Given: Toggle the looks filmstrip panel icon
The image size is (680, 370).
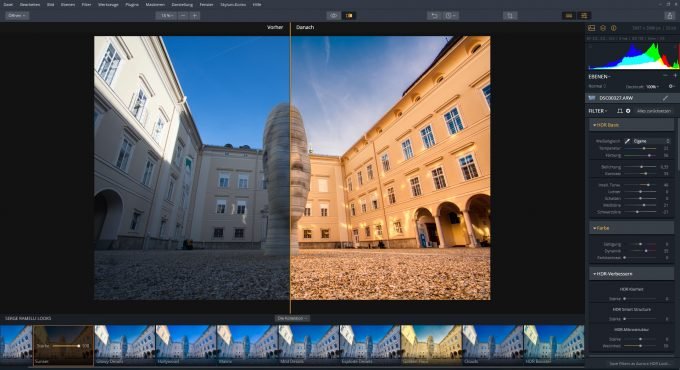Looking at the screenshot, I should [x=569, y=16].
